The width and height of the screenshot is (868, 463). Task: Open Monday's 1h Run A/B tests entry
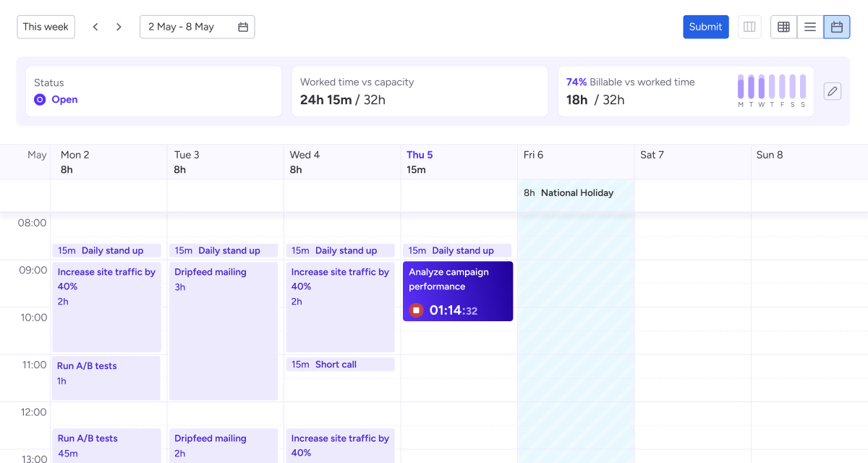click(x=106, y=378)
